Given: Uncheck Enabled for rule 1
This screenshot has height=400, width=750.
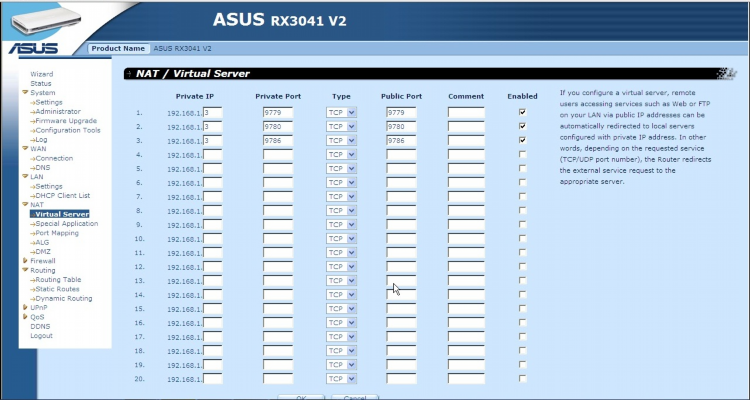Looking at the screenshot, I should tap(522, 112).
